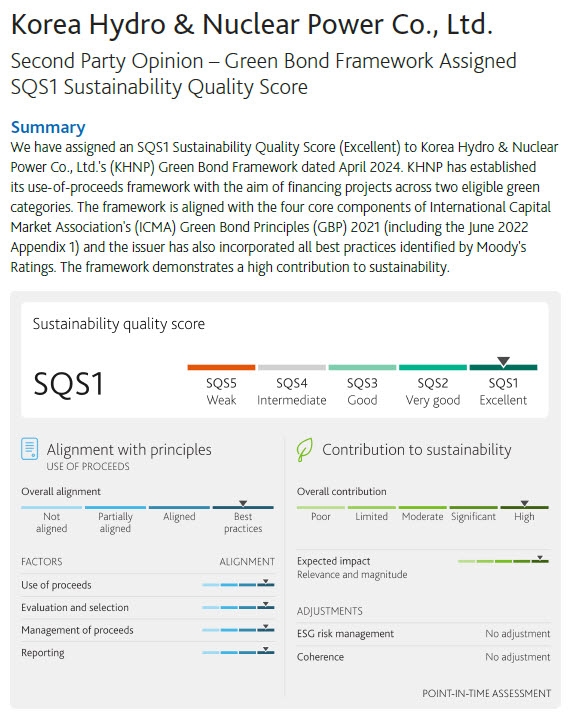Click the Korea Hydro & Nuclear Power title

pyautogui.click(x=252, y=24)
